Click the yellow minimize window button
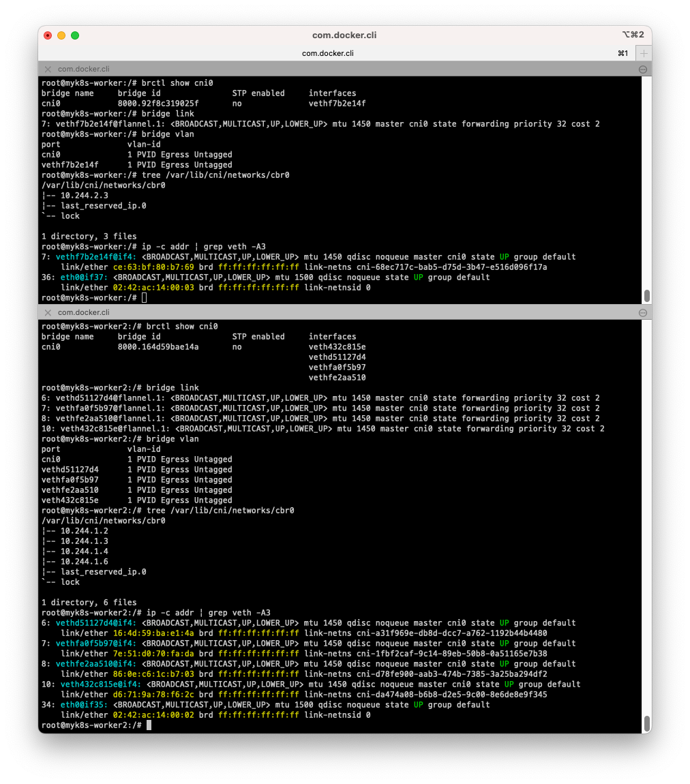The height and width of the screenshot is (784, 690). (61, 35)
